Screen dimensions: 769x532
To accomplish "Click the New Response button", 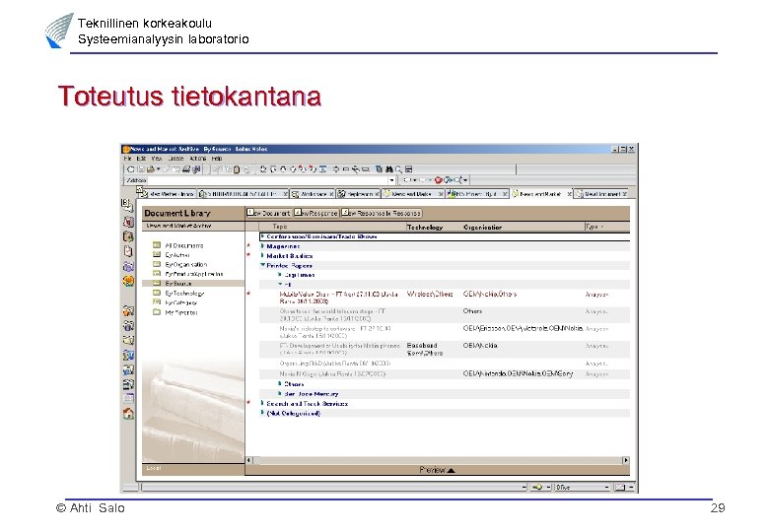I will (x=315, y=213).
